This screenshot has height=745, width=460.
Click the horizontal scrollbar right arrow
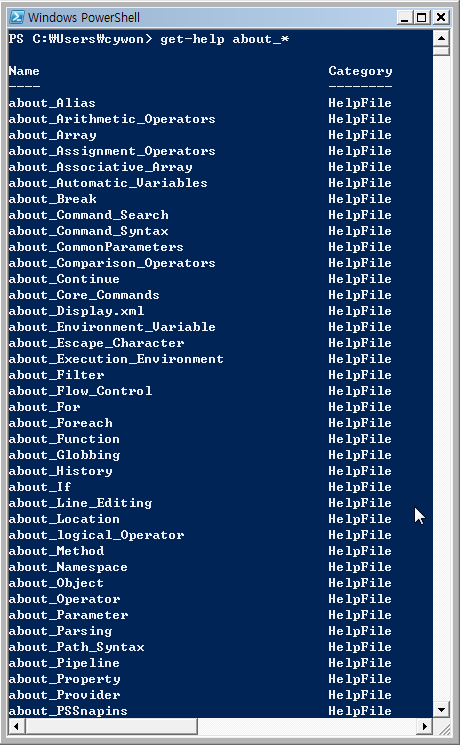click(425, 726)
